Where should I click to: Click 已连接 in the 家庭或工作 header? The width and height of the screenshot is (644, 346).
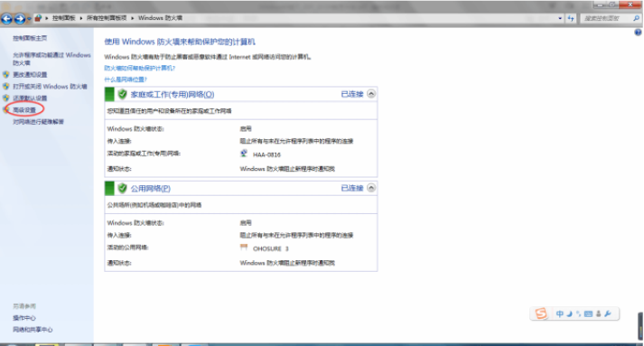pos(352,94)
